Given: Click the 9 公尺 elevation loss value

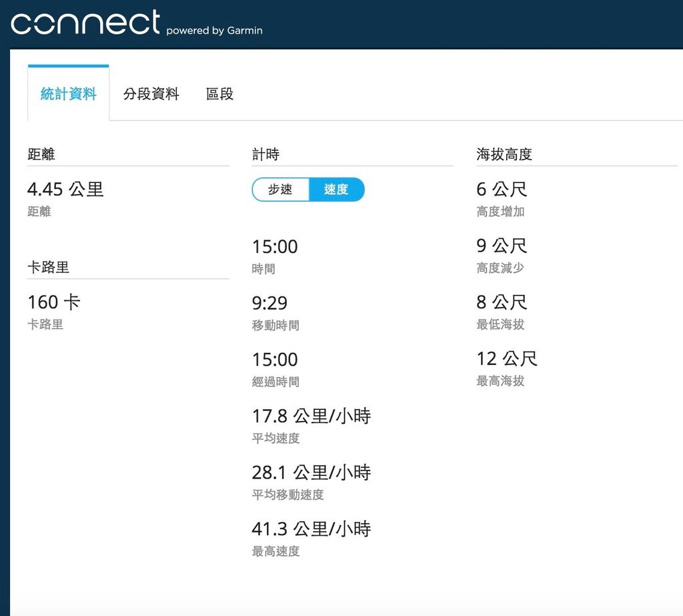Looking at the screenshot, I should [x=502, y=246].
